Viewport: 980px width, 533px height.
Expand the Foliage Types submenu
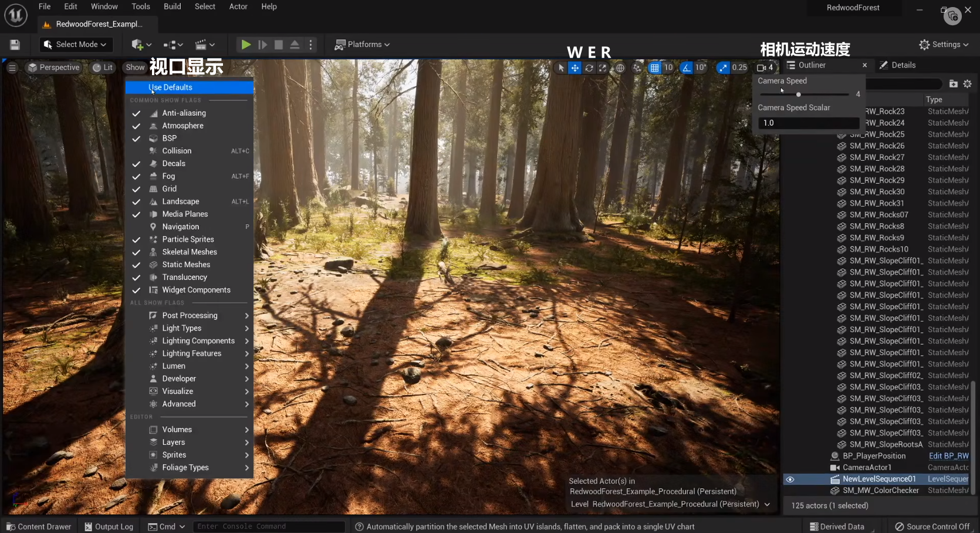pyautogui.click(x=190, y=467)
